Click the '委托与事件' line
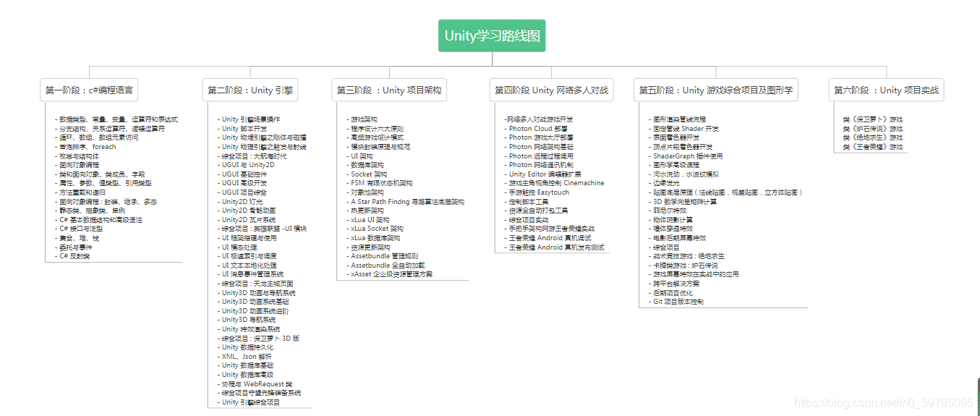Viewport: 980px width, 416px height. pos(73,247)
